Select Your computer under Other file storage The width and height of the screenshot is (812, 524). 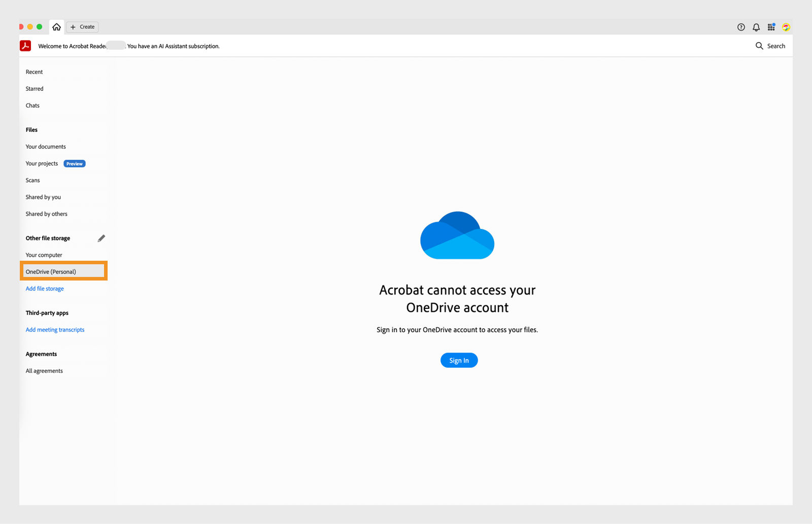(x=44, y=255)
